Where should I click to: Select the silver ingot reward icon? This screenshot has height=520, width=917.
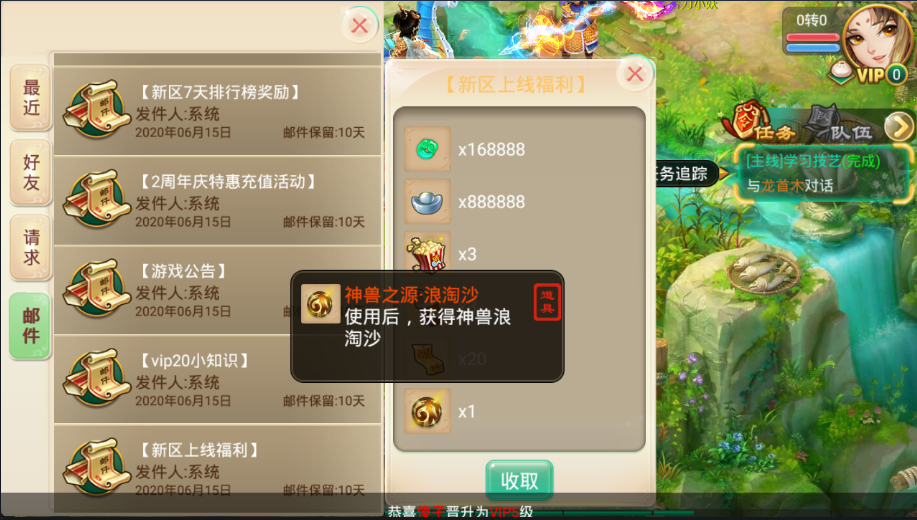pos(428,202)
